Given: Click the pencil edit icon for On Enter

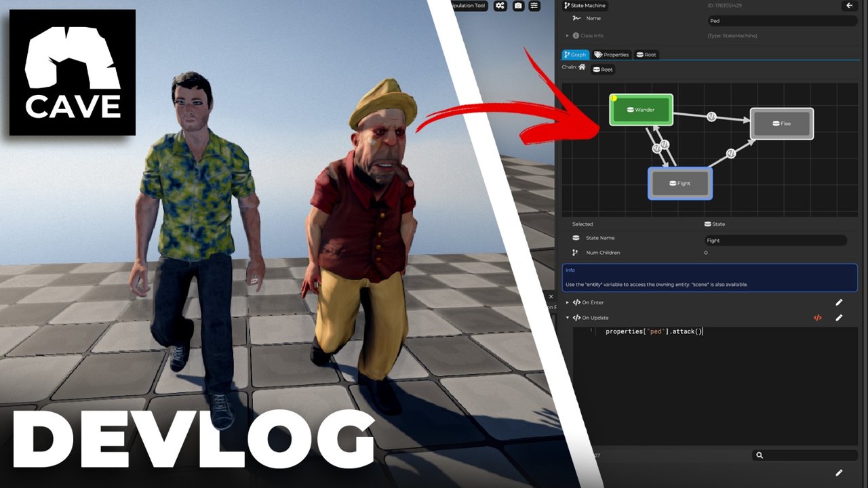Looking at the screenshot, I should tap(839, 302).
